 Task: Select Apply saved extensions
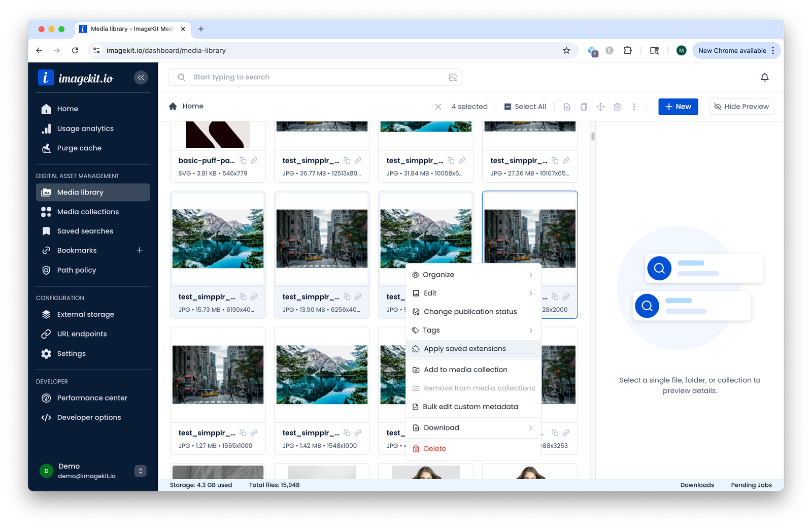click(473, 349)
